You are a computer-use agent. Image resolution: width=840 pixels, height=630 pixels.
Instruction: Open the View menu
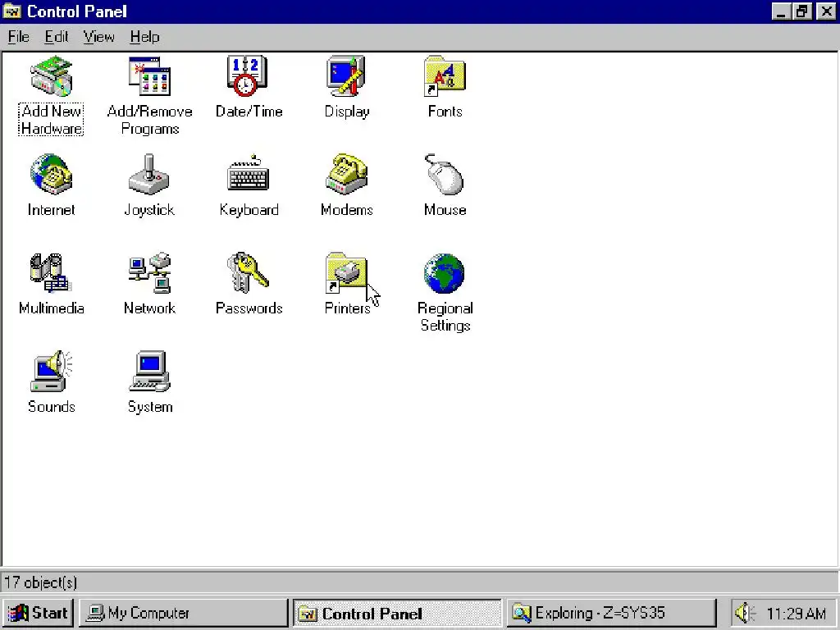(x=98, y=37)
